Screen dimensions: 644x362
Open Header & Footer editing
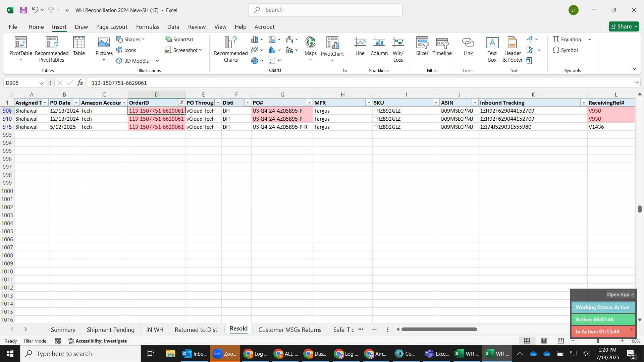(x=513, y=49)
